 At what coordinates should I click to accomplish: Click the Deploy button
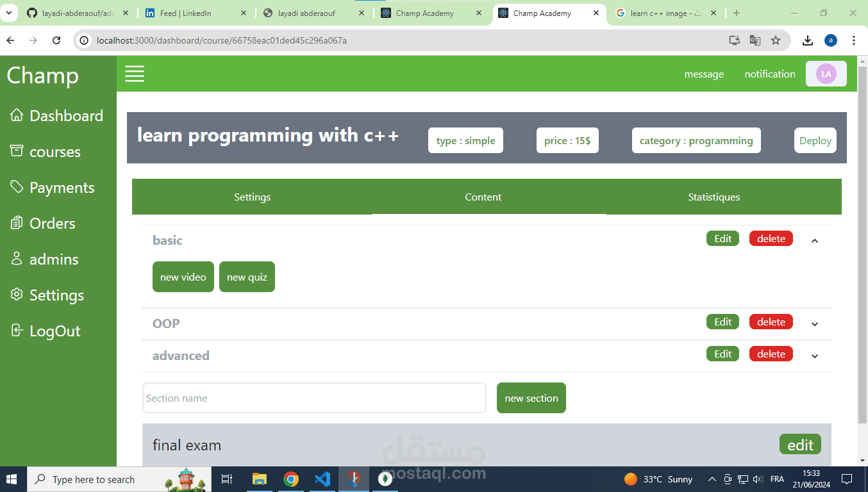(815, 140)
